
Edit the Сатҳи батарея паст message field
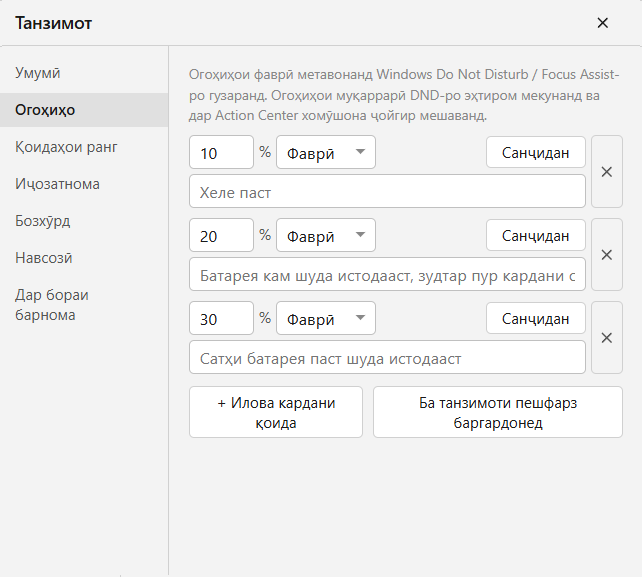coord(387,357)
